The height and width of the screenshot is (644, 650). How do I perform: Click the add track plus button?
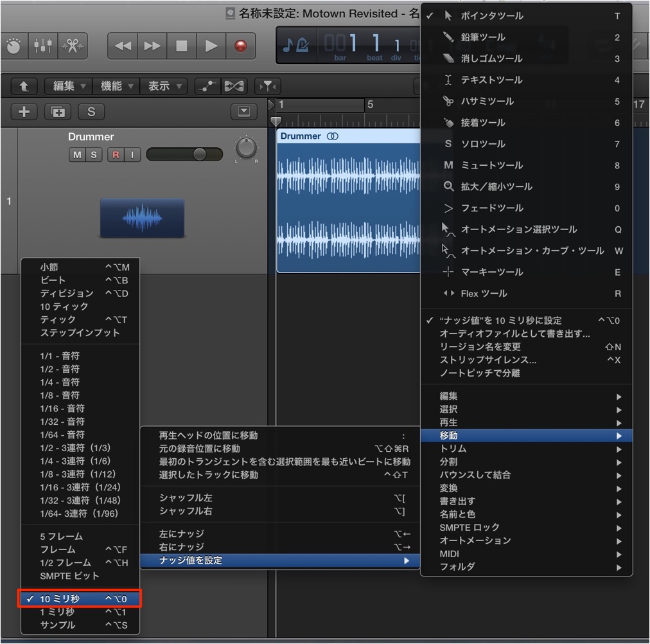24,112
